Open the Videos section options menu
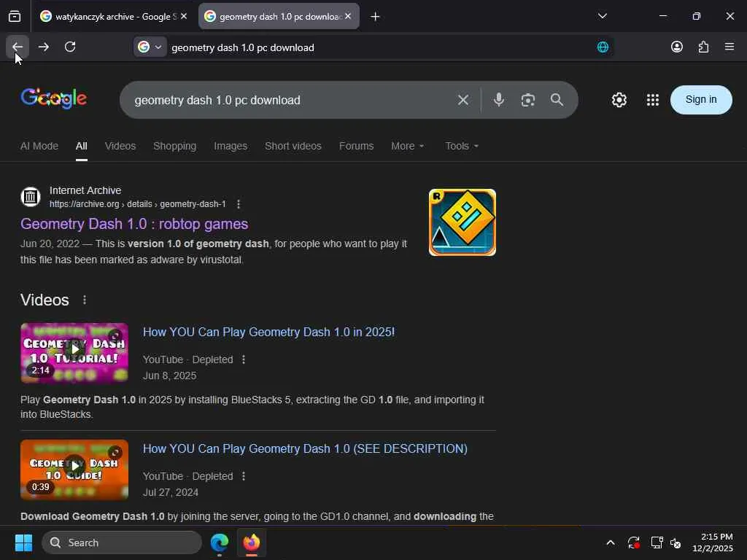 pyautogui.click(x=85, y=300)
